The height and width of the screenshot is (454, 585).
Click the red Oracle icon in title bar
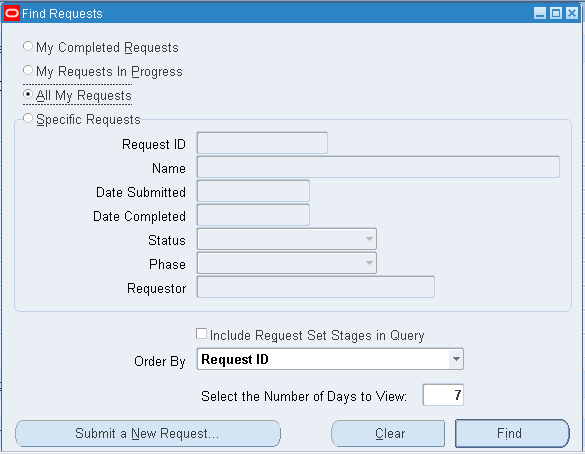pyautogui.click(x=12, y=13)
